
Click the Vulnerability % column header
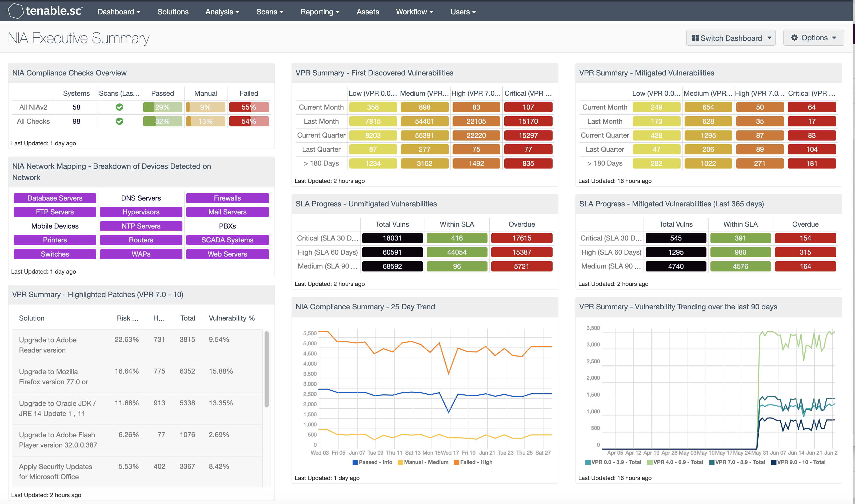(x=231, y=318)
